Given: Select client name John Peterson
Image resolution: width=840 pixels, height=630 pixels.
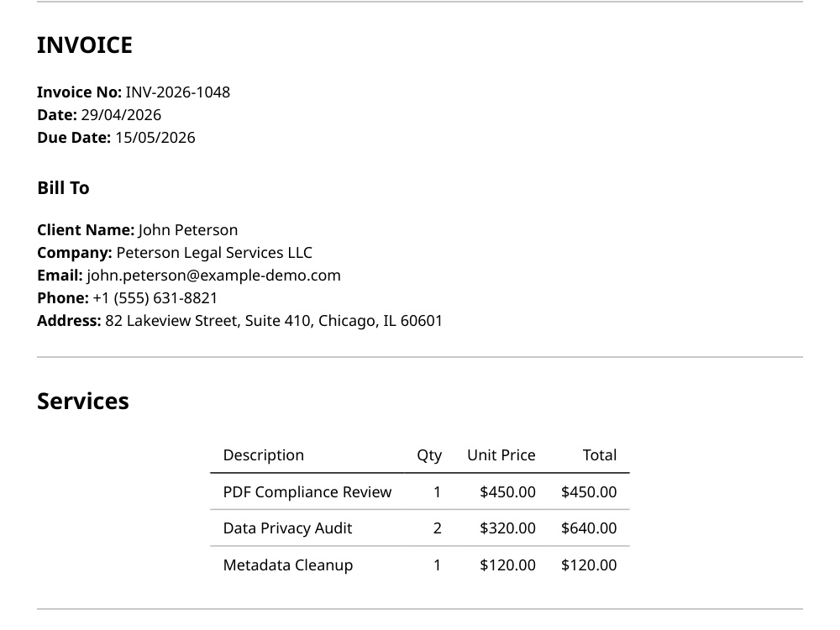Looking at the screenshot, I should [x=188, y=230].
